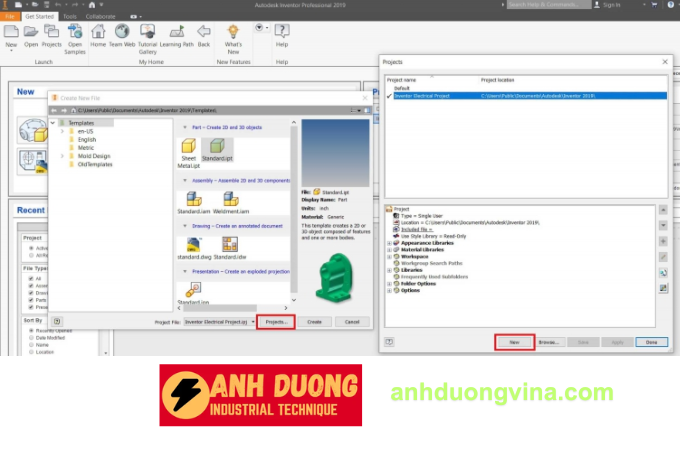Switch to the Tools ribbon tab

69,16
